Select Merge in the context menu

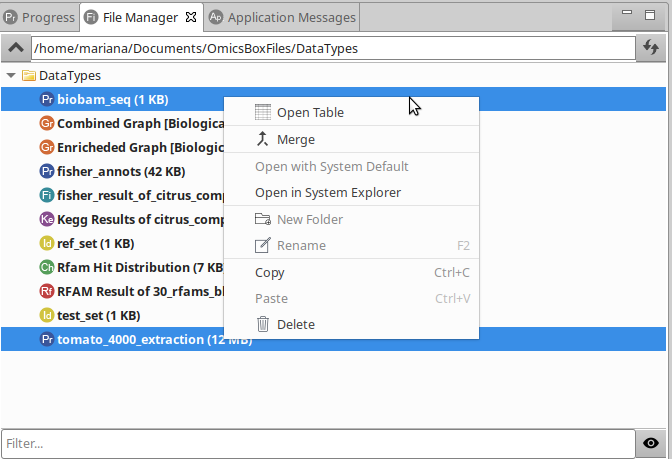click(x=295, y=139)
